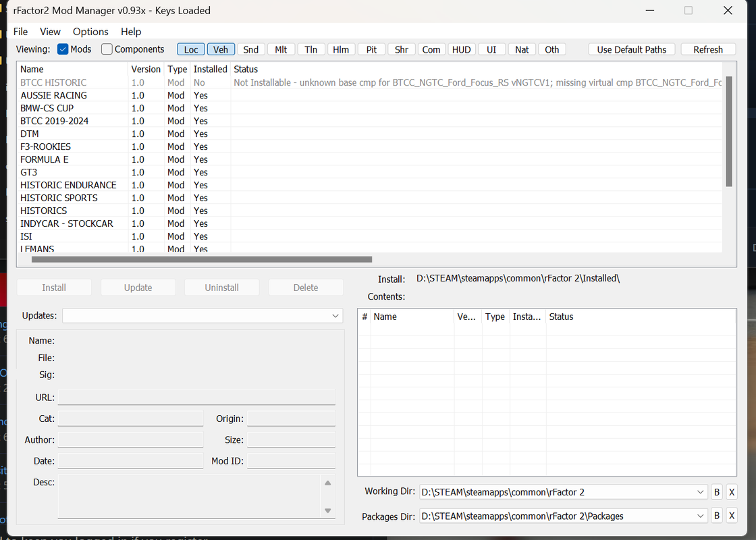Select the BTCC 2019-2024 mod row
The width and height of the screenshot is (756, 540).
pyautogui.click(x=370, y=121)
